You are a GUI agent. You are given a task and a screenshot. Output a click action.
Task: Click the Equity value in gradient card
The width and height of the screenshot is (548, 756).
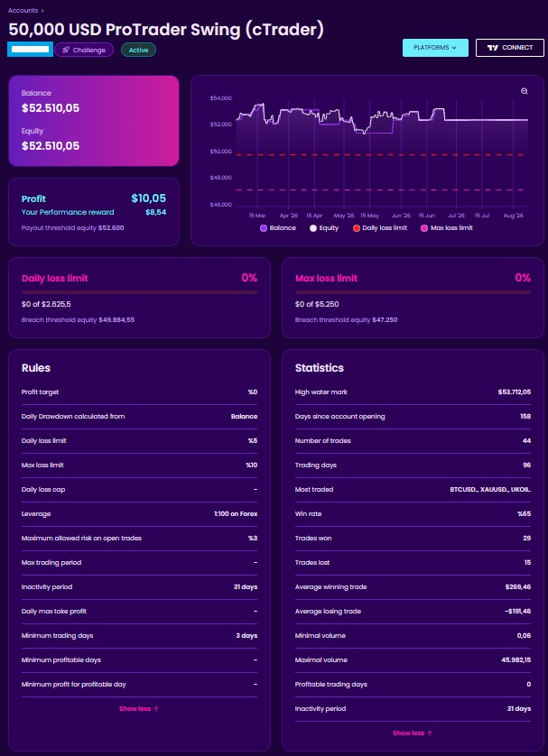51,146
